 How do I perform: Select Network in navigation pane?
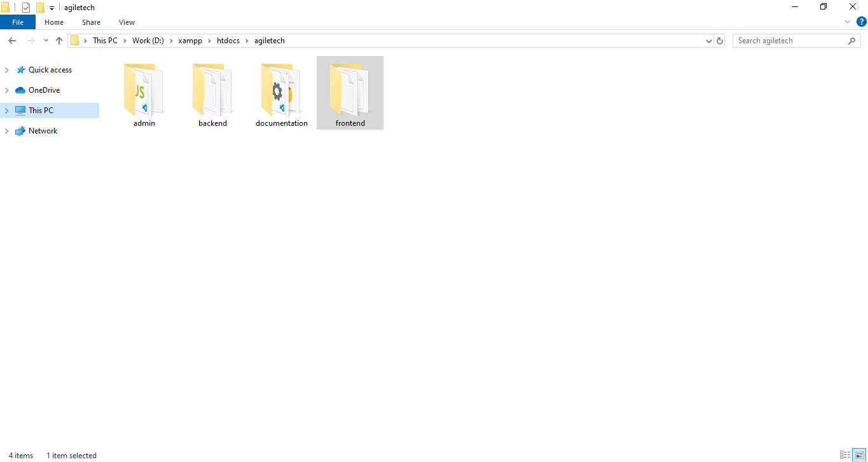pyautogui.click(x=43, y=131)
